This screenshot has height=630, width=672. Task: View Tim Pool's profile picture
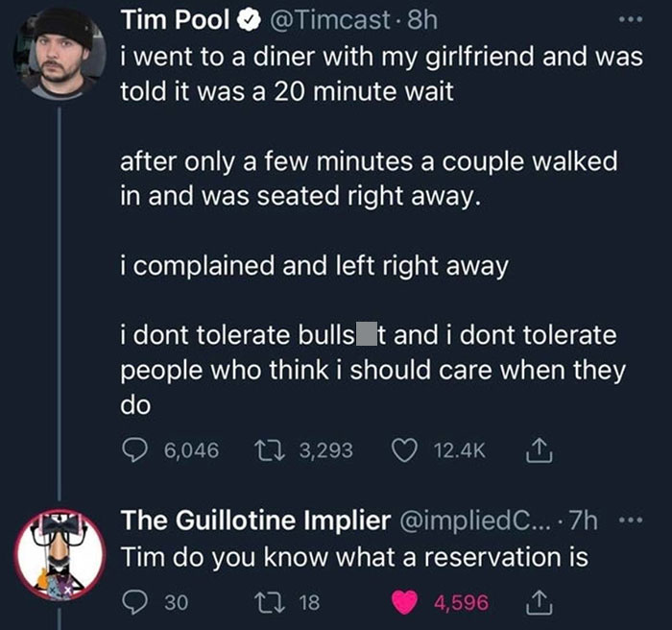[58, 52]
